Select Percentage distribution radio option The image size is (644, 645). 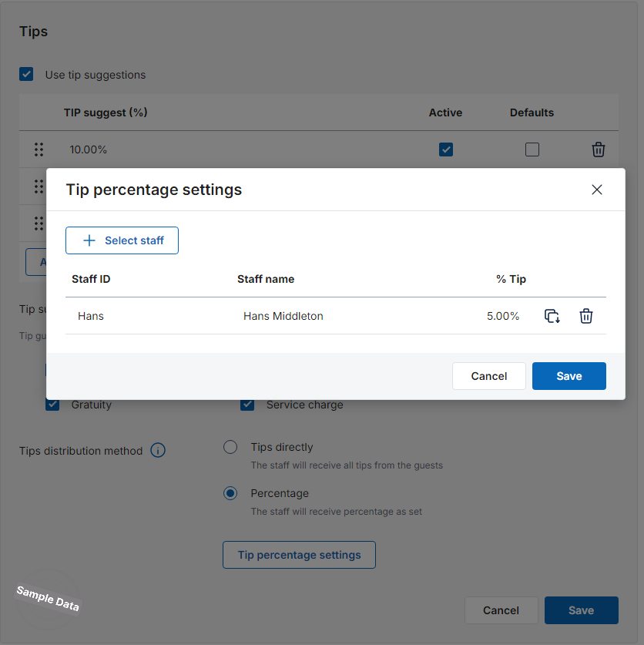click(x=230, y=493)
